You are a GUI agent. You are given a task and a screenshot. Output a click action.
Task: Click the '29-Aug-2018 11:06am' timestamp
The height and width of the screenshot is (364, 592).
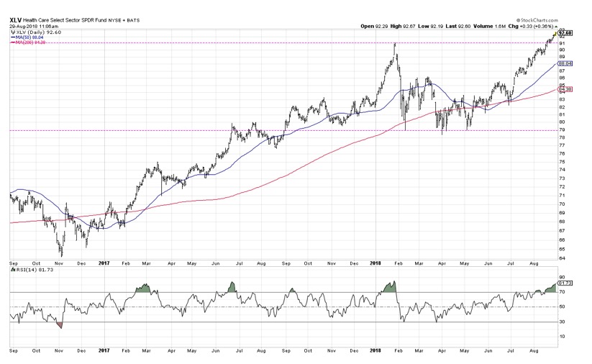pyautogui.click(x=34, y=27)
